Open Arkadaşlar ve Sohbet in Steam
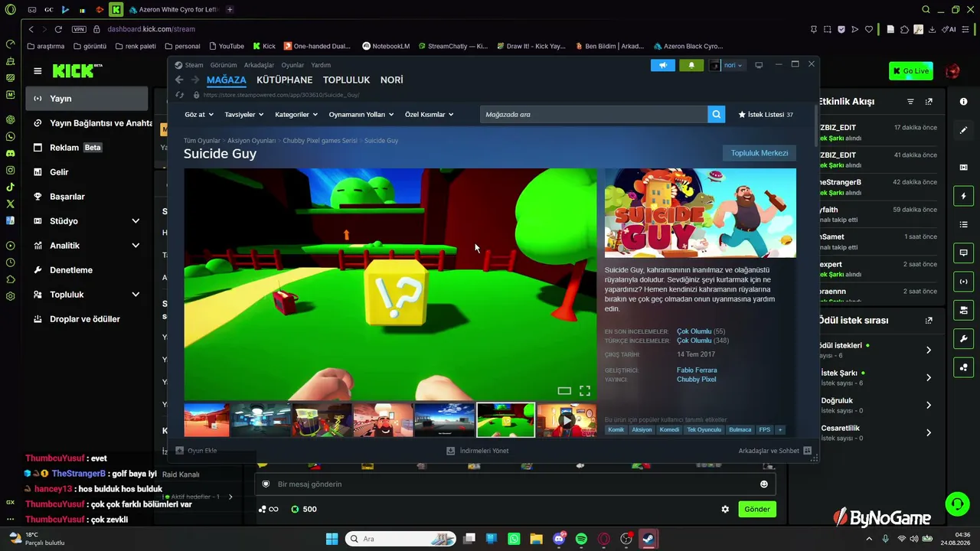980x551 pixels. [x=775, y=451]
